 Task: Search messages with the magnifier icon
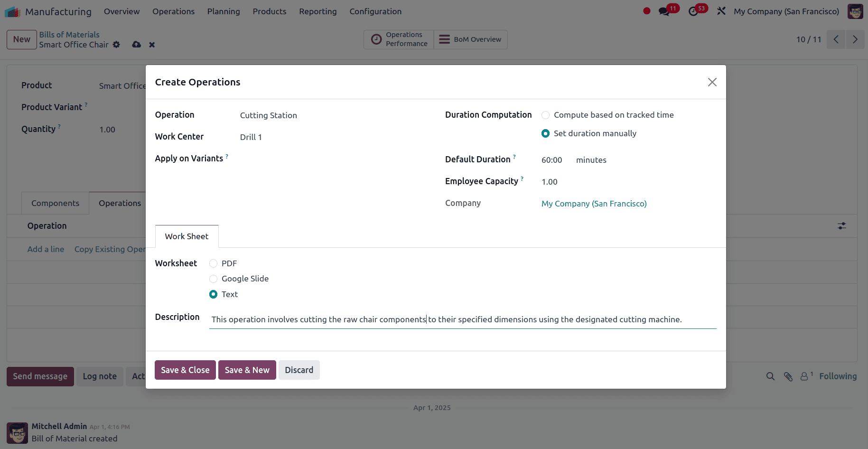point(770,376)
